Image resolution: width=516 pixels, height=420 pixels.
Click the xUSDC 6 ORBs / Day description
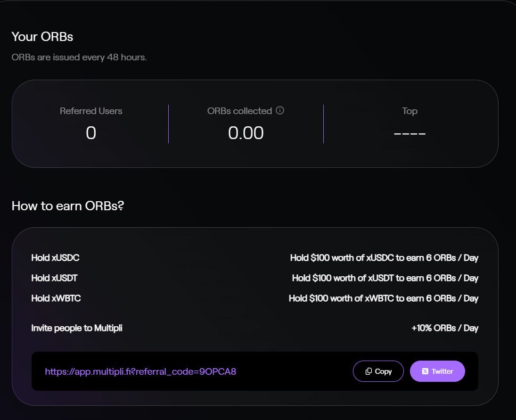click(384, 257)
